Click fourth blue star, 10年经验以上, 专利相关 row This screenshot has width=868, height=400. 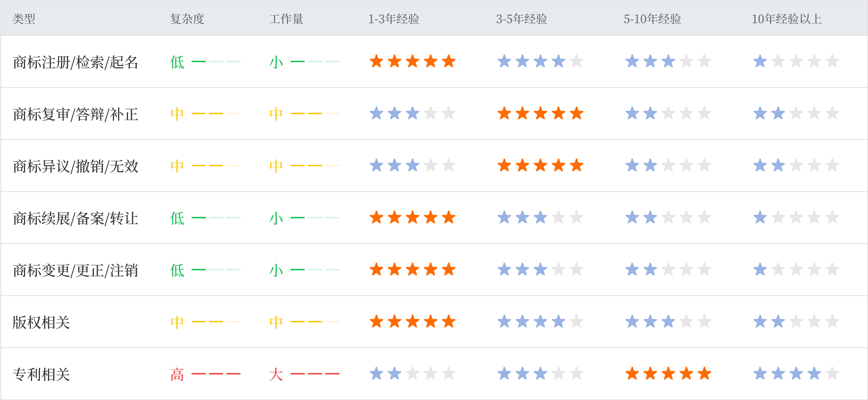815,374
